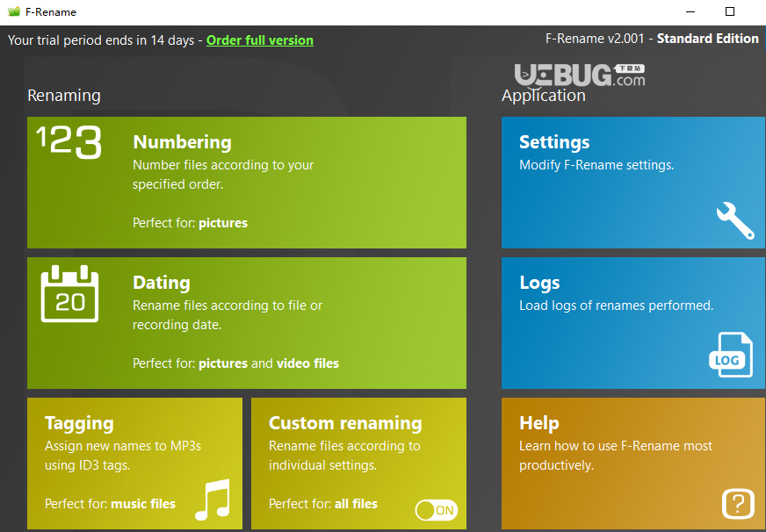
Task: Select the Tagging heading
Action: pyautogui.click(x=79, y=423)
